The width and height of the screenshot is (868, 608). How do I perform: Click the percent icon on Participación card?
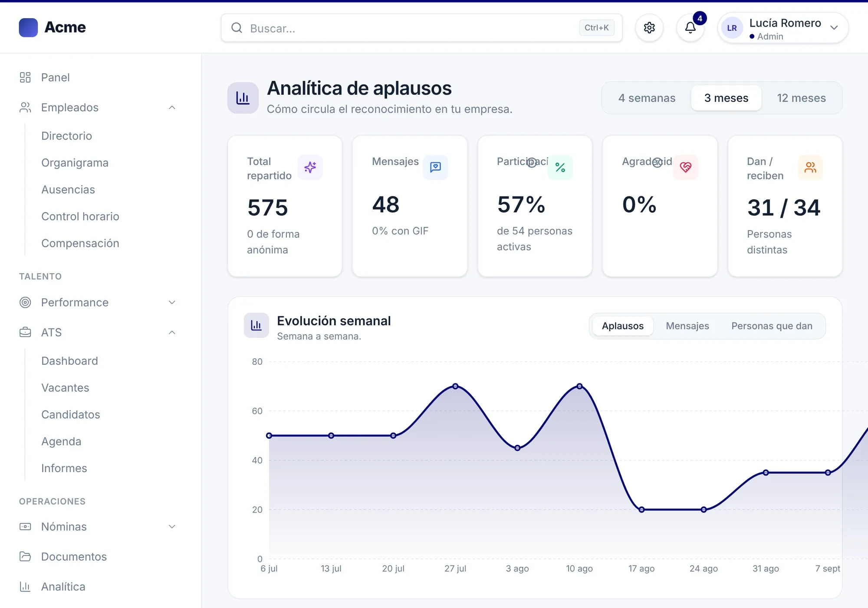coord(560,167)
